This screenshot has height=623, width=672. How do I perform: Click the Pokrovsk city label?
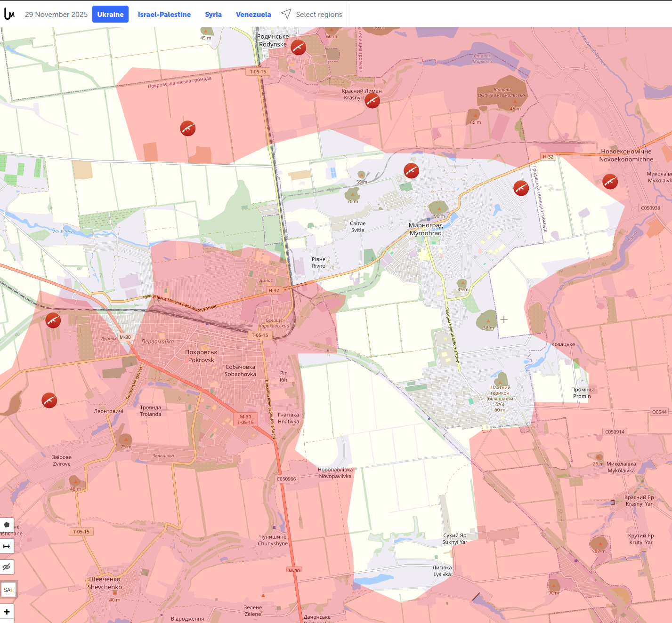(x=201, y=356)
